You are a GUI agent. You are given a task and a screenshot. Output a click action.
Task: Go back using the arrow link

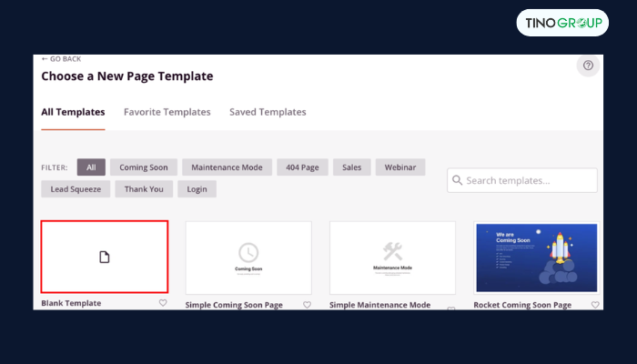(x=61, y=59)
